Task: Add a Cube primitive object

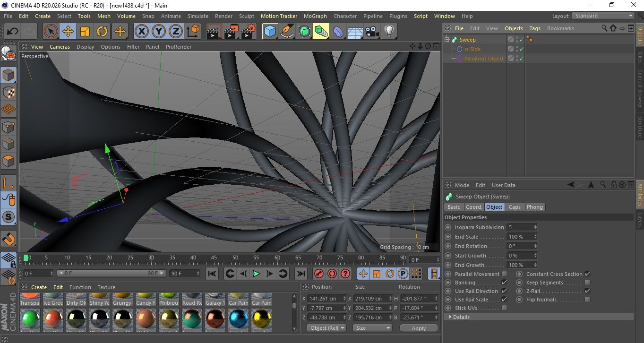Action: (270, 32)
